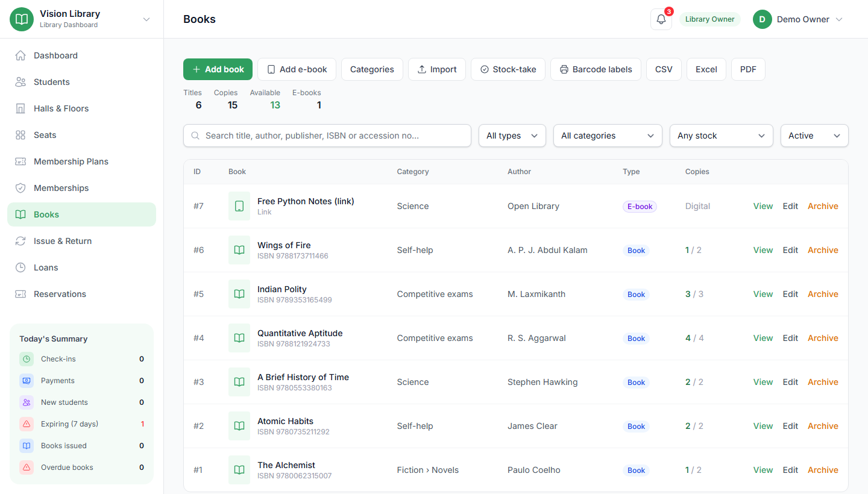Click the Add book button
868x494 pixels.
tap(218, 69)
